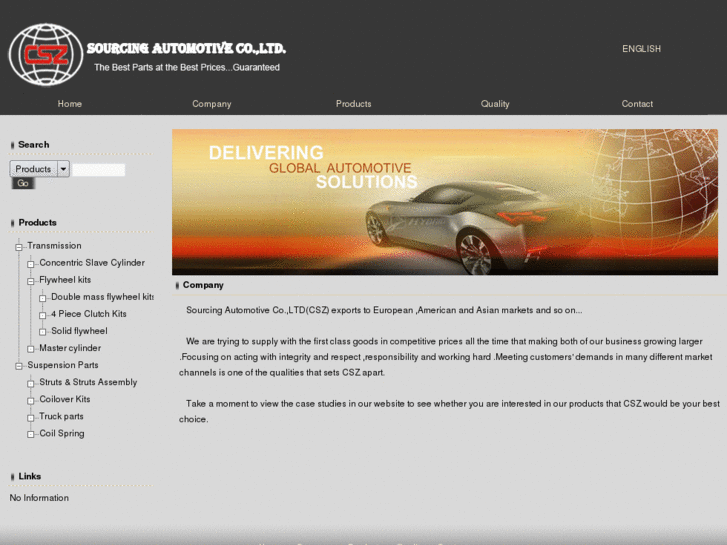Viewport: 727px width, 545px height.
Task: Toggle the Truck parts node box
Action: (x=31, y=418)
